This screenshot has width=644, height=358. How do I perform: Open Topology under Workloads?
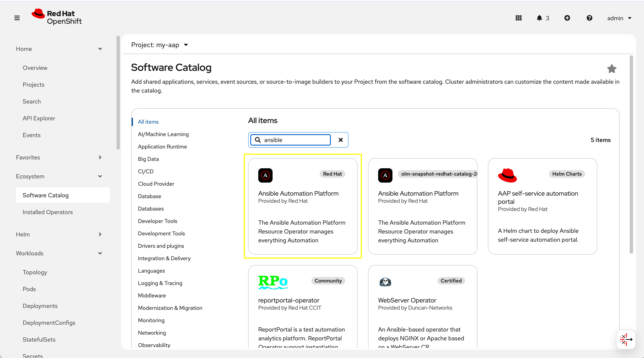35,272
